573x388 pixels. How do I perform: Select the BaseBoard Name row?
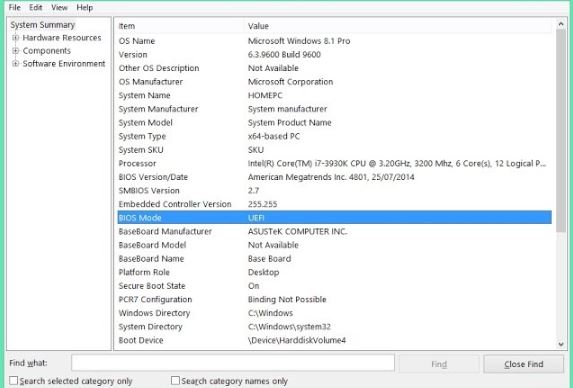(x=334, y=258)
